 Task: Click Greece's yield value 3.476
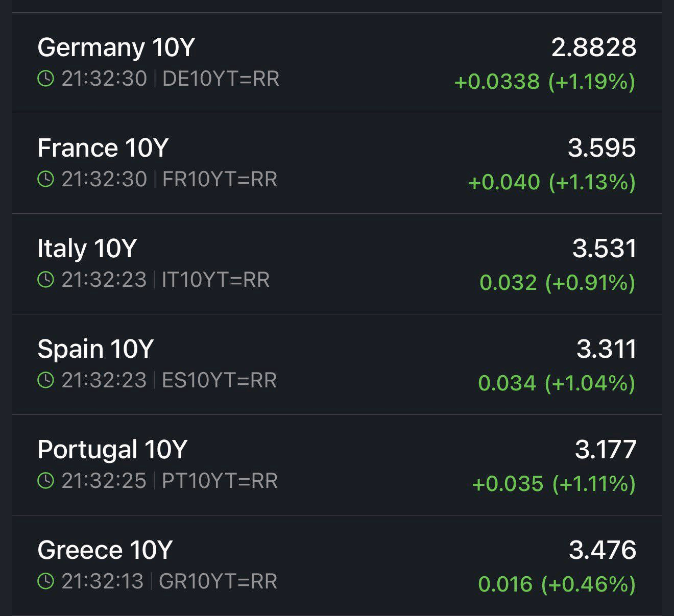point(603,550)
